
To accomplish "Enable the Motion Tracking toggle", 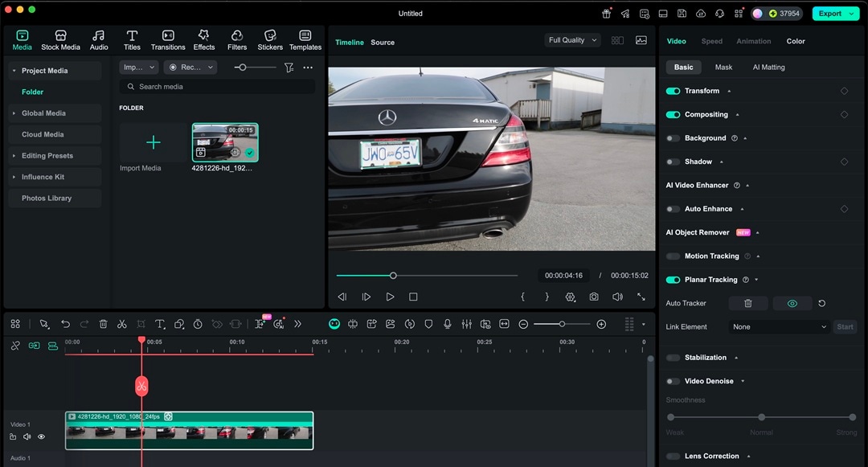I will (x=673, y=256).
